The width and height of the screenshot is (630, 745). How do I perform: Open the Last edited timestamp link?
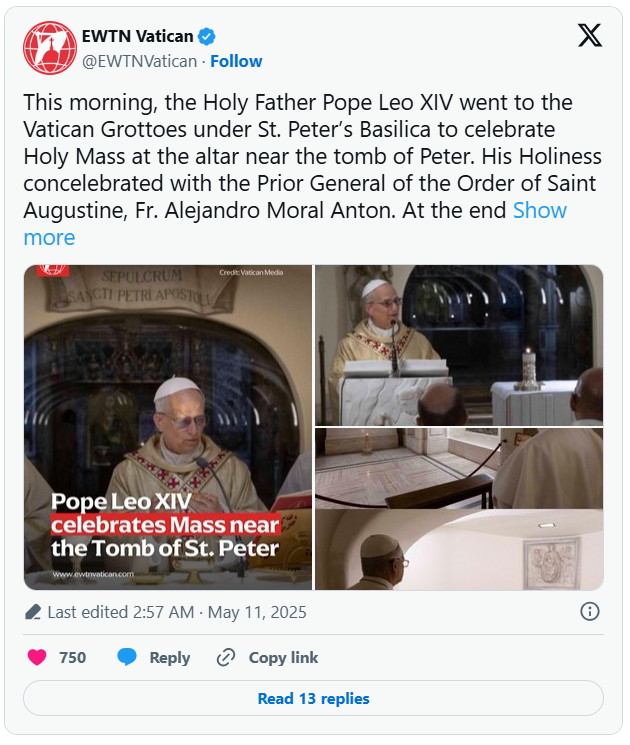[177, 612]
